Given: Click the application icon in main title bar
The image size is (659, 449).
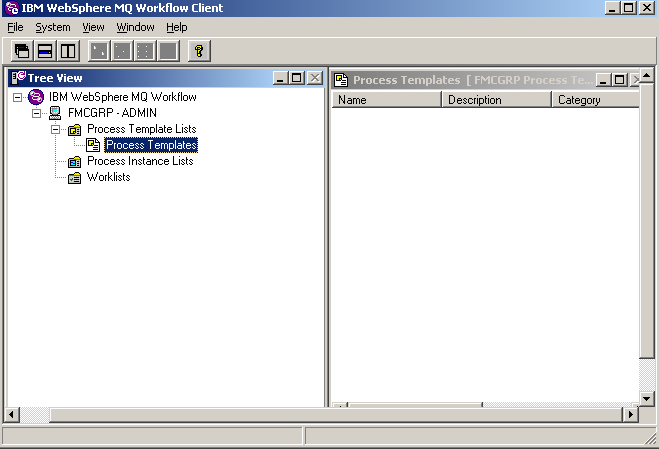Looking at the screenshot, I should point(12,8).
